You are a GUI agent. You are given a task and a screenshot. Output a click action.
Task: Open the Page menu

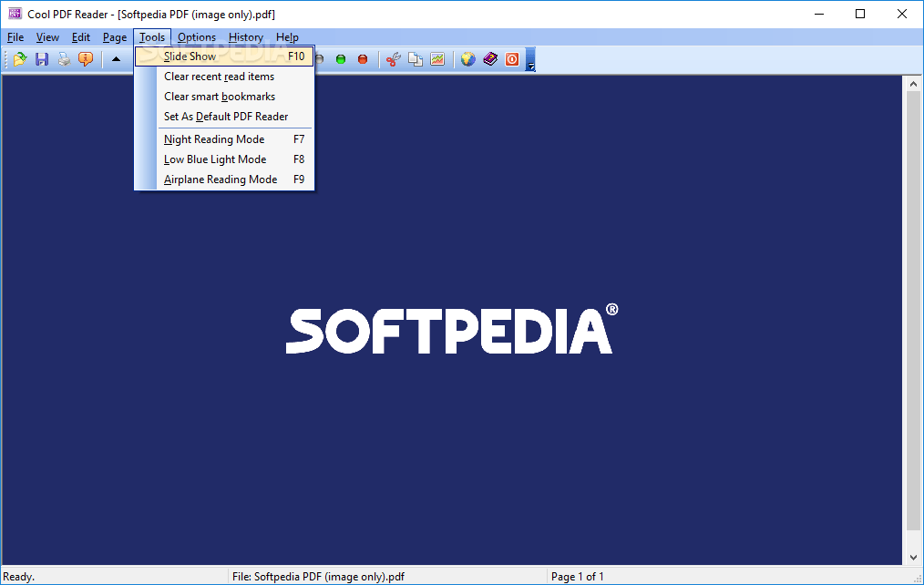(114, 37)
